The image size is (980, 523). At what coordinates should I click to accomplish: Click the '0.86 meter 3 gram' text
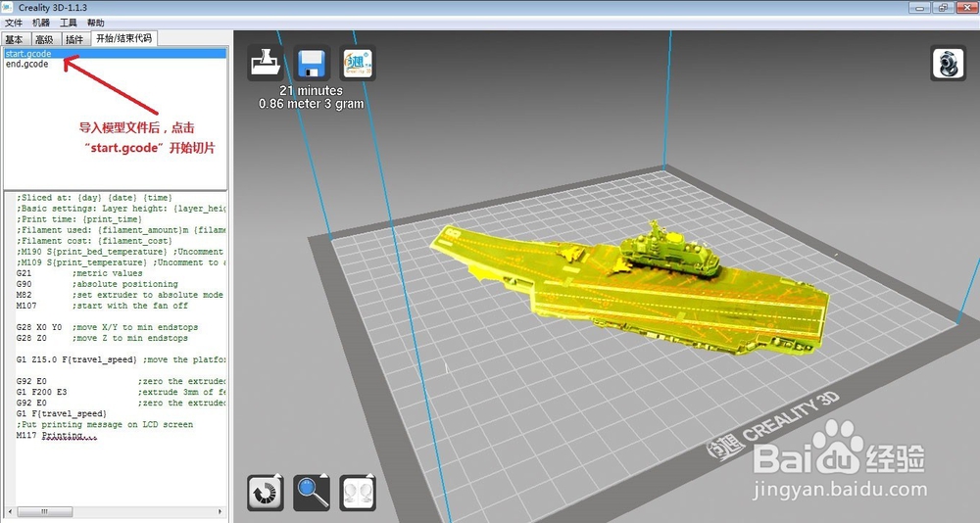[x=312, y=104]
